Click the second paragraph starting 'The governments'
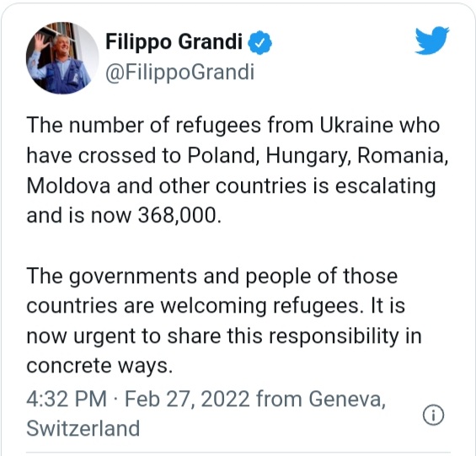The height and width of the screenshot is (456, 476). (x=224, y=320)
